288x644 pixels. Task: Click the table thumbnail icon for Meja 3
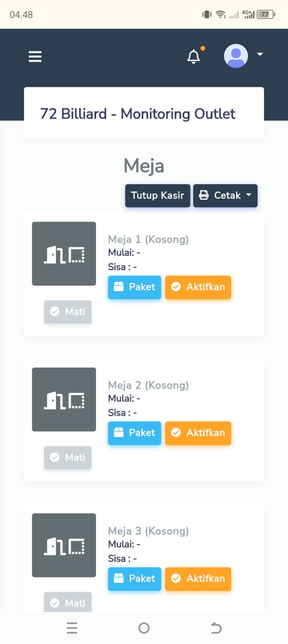coord(64,545)
